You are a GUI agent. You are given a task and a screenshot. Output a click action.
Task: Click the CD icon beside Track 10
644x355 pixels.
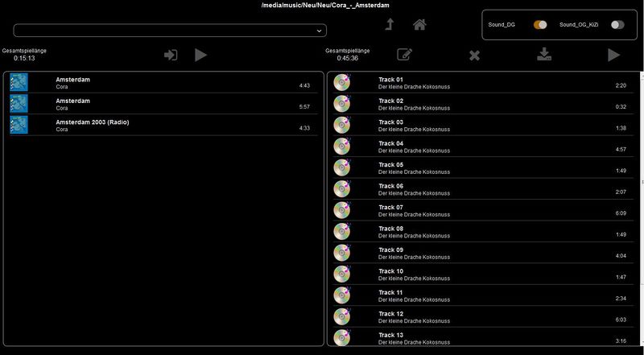tap(342, 274)
